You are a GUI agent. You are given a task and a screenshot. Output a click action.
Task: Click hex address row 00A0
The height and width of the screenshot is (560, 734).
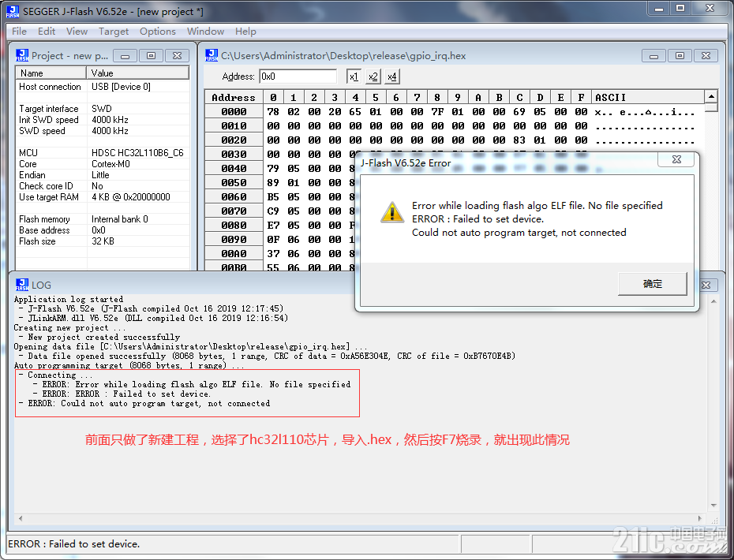pos(234,253)
